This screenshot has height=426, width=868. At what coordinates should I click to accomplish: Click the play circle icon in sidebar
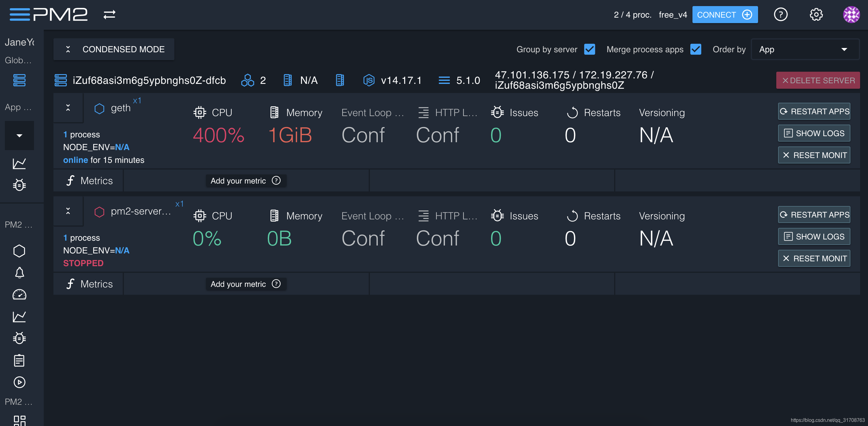click(19, 382)
